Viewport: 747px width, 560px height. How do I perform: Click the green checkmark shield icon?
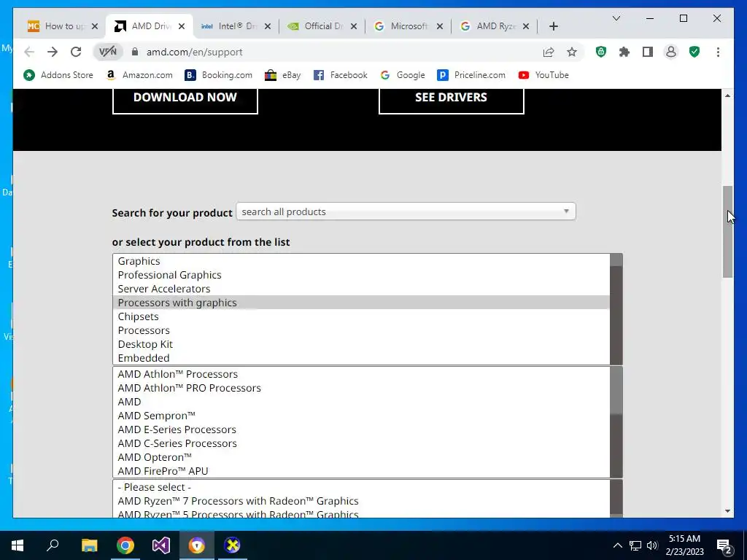click(x=694, y=52)
